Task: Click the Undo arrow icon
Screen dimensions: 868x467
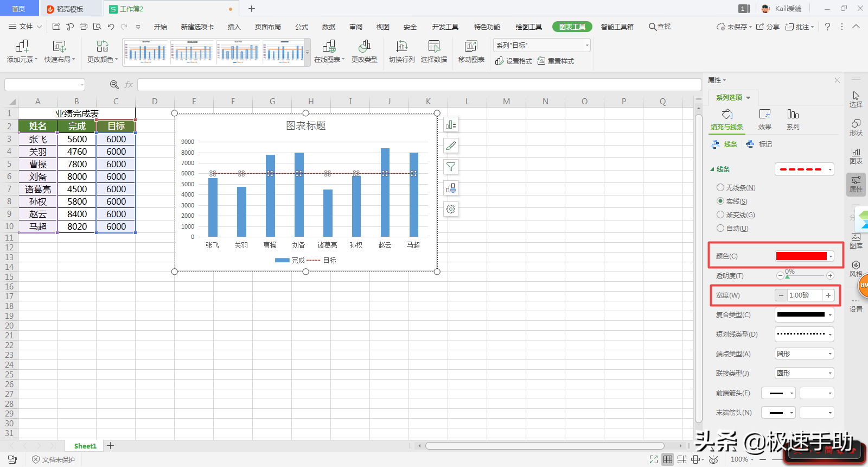Action: (x=111, y=27)
